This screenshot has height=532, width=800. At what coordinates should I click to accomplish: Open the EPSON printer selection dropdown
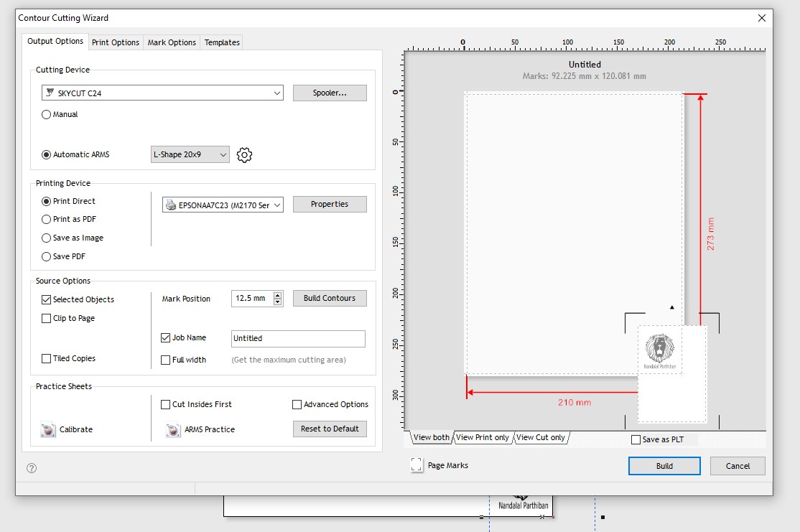(223, 205)
